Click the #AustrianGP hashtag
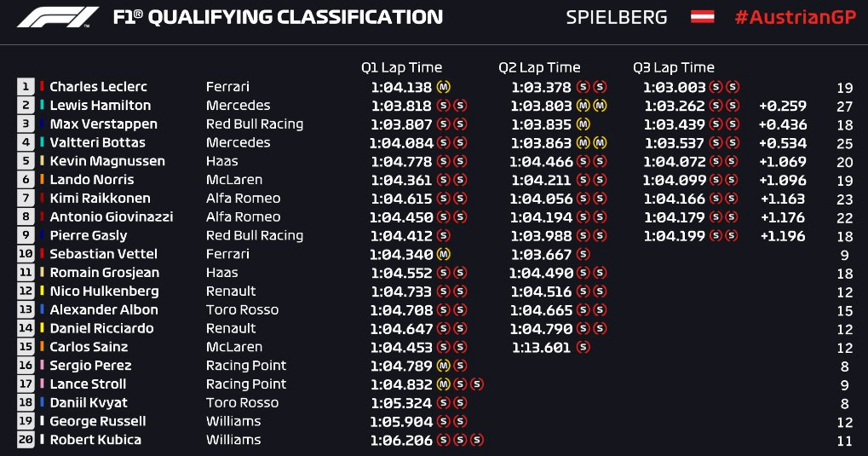Viewport: 868px width, 456px height. [x=796, y=17]
